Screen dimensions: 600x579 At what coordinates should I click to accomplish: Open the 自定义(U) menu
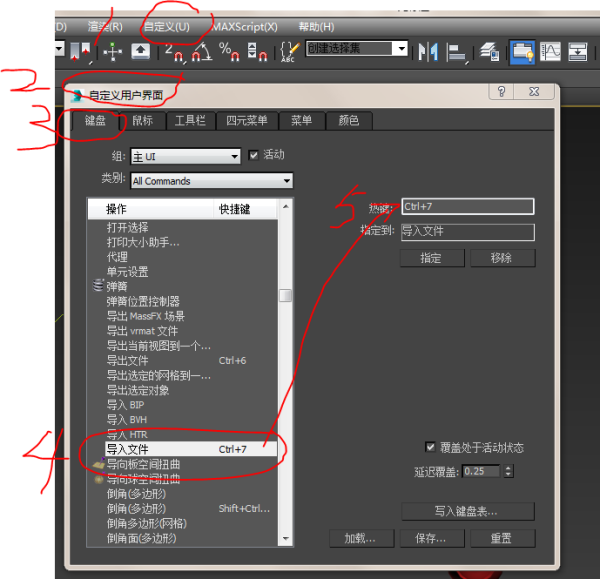point(166,27)
